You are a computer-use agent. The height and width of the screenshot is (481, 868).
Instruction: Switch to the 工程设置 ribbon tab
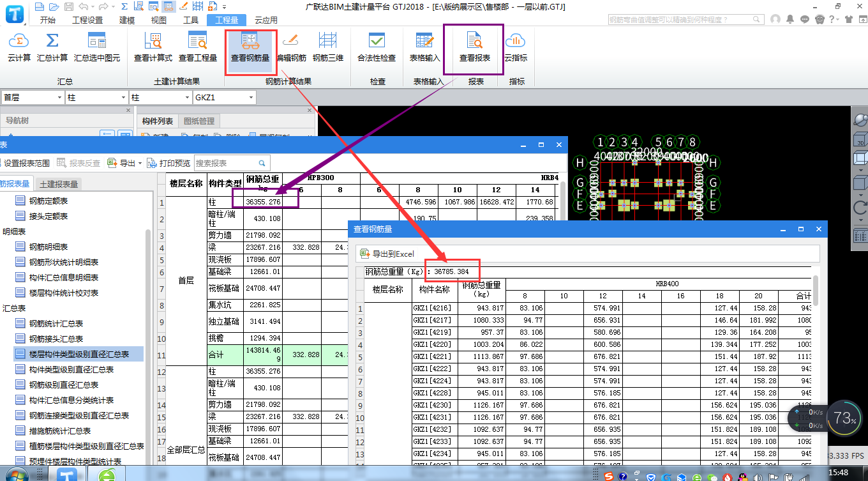87,20
